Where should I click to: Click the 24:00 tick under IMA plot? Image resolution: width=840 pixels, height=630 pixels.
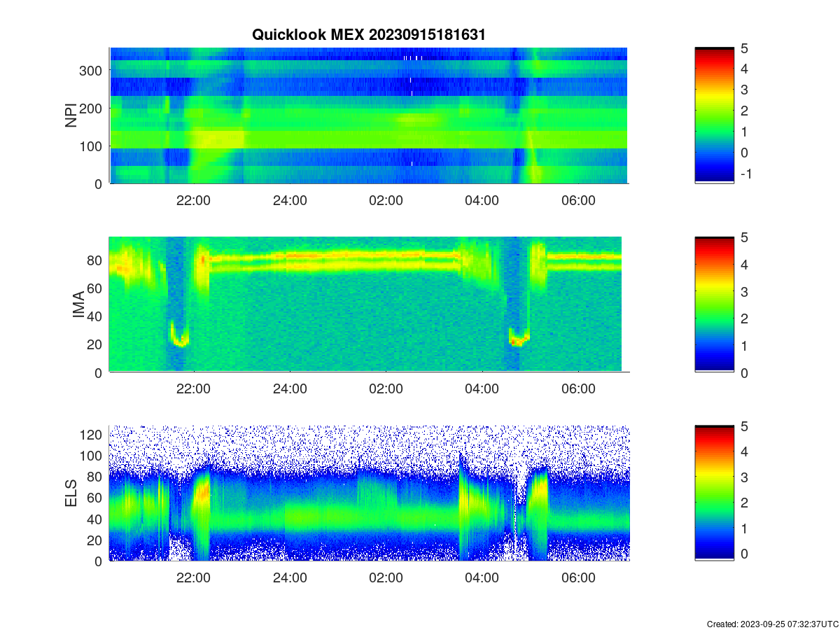click(289, 390)
